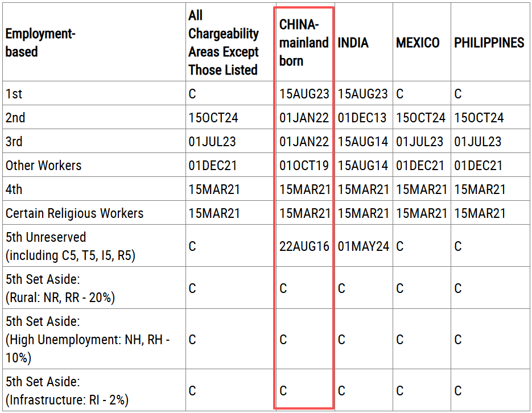Select the INDIA column header
This screenshot has height=413, width=532.
click(x=353, y=43)
